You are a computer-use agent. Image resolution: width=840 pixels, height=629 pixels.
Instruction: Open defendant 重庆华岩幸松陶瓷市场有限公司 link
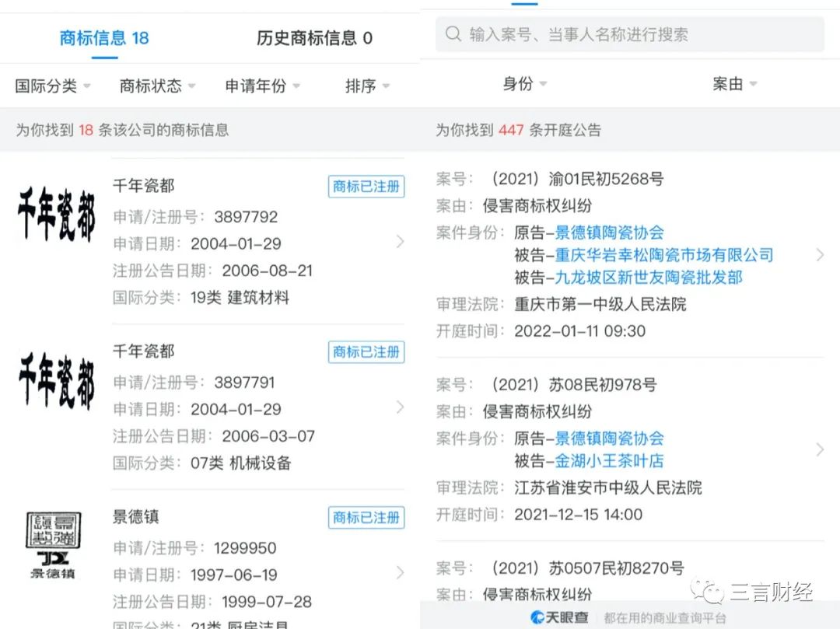[664, 255]
